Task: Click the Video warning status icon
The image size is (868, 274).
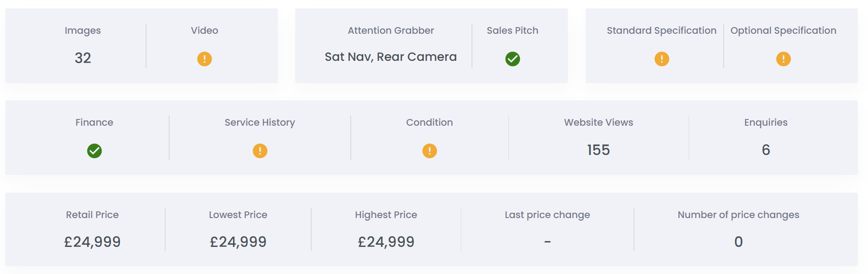Action: tap(204, 59)
